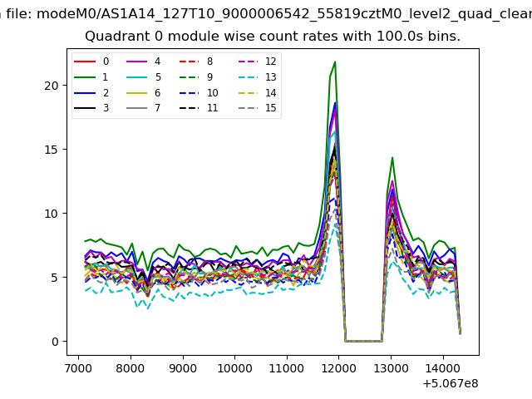Click the flat zero-count gap between the peaks
The image size is (532, 399).
click(x=363, y=341)
